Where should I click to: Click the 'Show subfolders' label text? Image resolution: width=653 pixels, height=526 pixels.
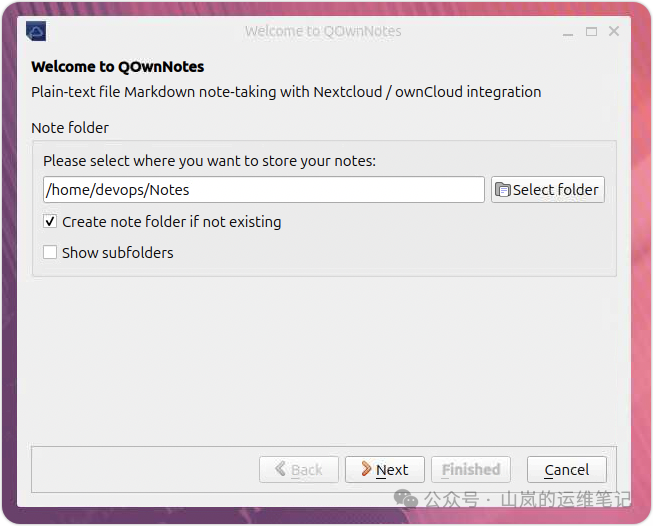click(117, 253)
